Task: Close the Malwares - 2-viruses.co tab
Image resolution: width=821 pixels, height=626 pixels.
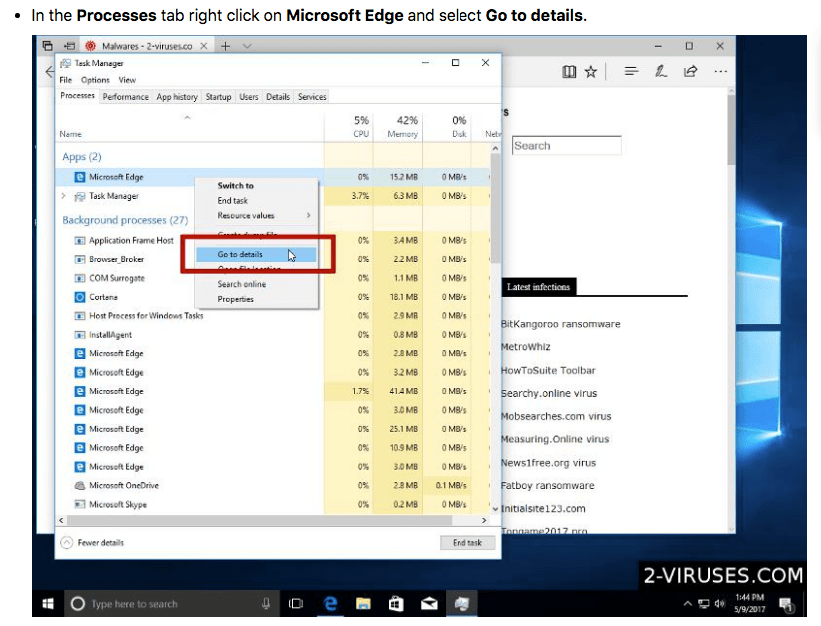Action: (x=204, y=46)
